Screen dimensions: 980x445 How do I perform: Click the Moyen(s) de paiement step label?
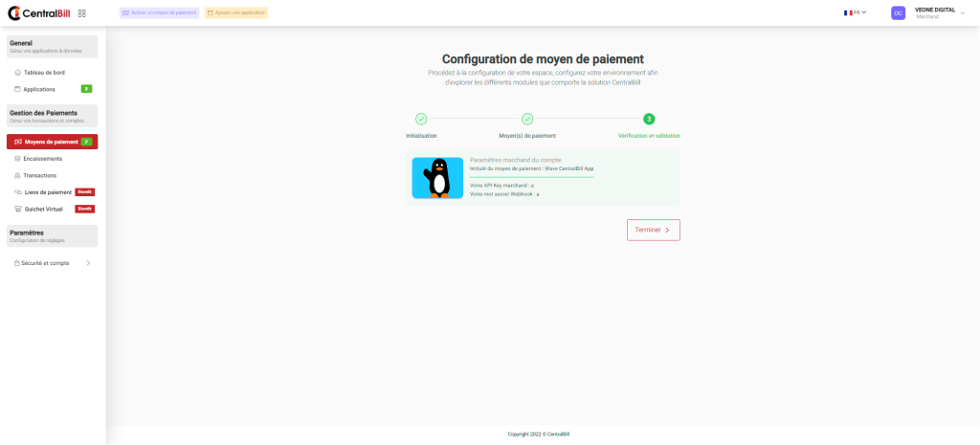coord(527,136)
